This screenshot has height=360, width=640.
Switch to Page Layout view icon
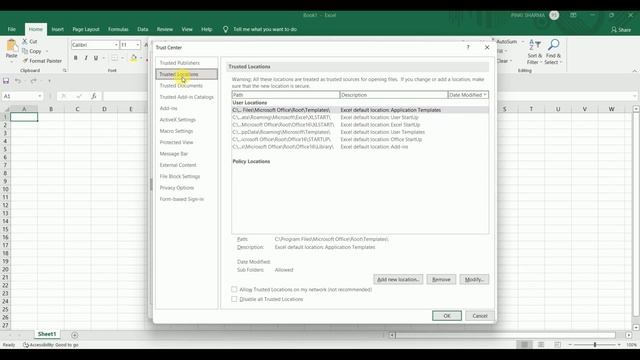(x=541, y=345)
